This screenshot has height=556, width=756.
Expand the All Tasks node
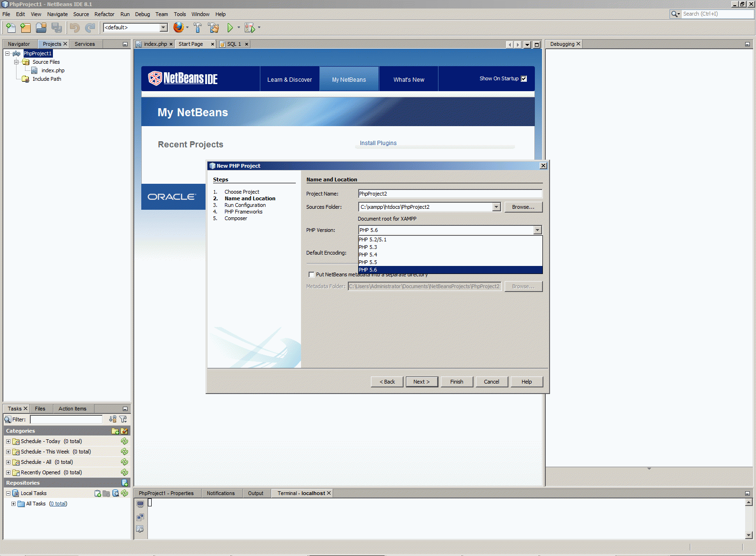click(13, 504)
